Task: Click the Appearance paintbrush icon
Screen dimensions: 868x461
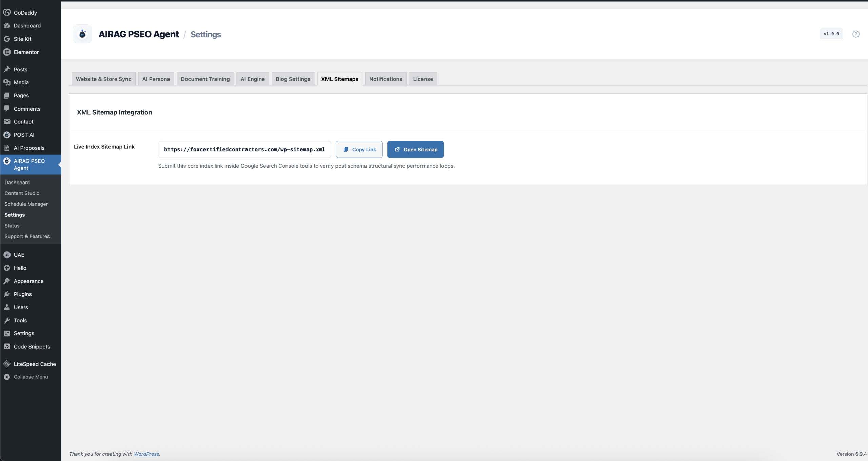Action: point(7,281)
